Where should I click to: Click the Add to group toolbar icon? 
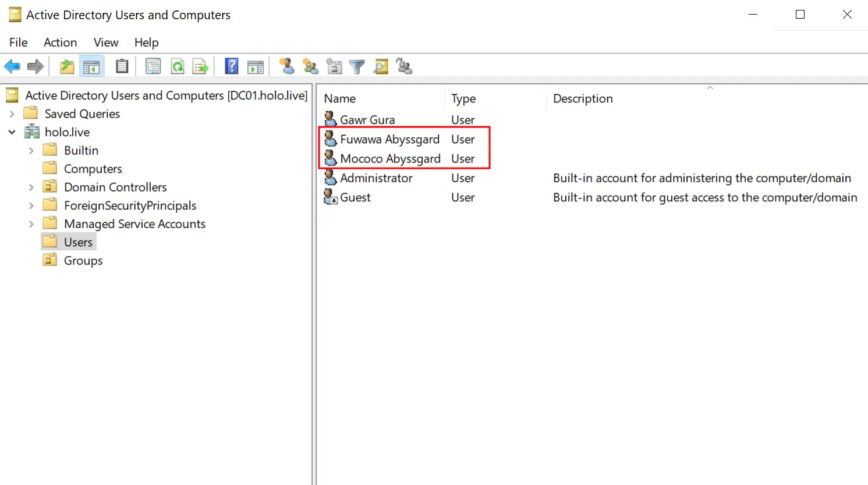(404, 66)
